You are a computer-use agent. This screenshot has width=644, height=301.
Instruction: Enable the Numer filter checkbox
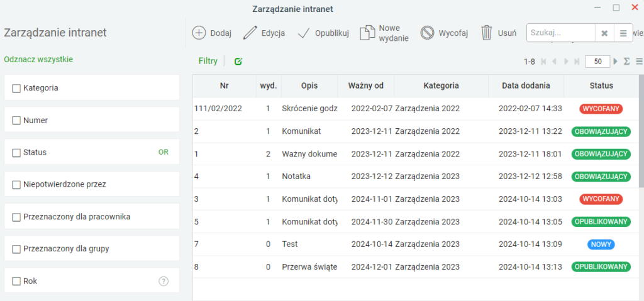point(16,121)
